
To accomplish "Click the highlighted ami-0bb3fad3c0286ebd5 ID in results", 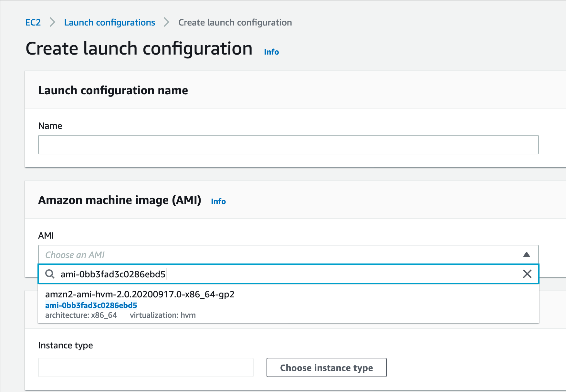I will [91, 305].
